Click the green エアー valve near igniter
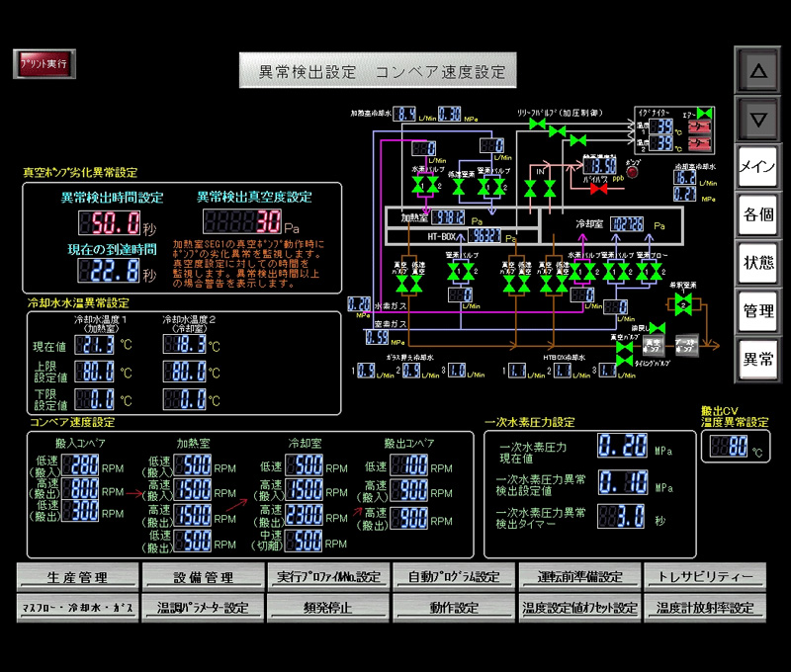 pos(704,114)
